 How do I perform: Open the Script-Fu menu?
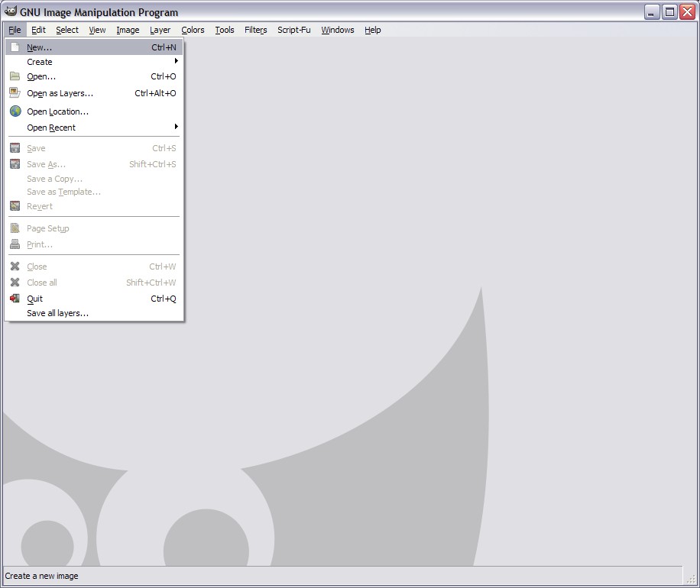pyautogui.click(x=294, y=30)
